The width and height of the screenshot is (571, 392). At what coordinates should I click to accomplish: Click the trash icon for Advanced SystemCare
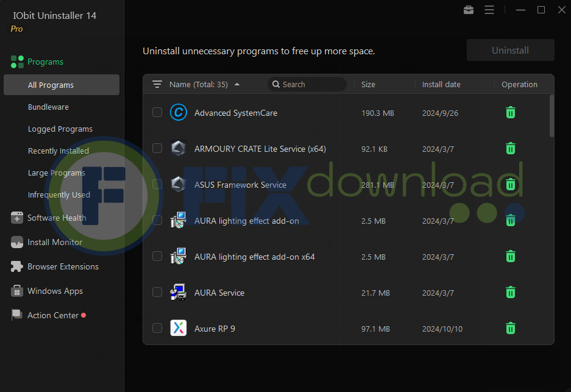tap(511, 112)
